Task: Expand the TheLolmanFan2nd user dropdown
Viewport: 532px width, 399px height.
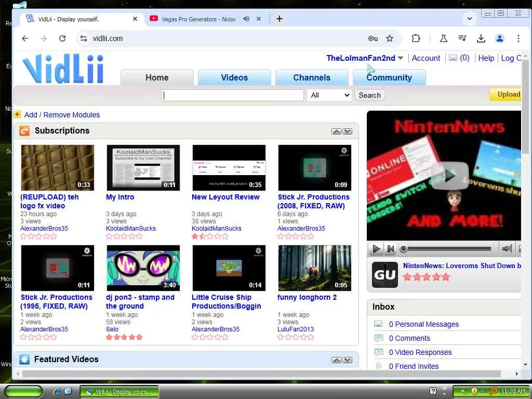Action: 401,58
